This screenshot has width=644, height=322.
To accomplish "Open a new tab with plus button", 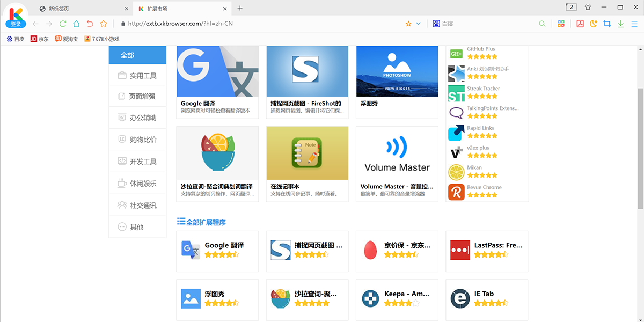I will coord(240,8).
